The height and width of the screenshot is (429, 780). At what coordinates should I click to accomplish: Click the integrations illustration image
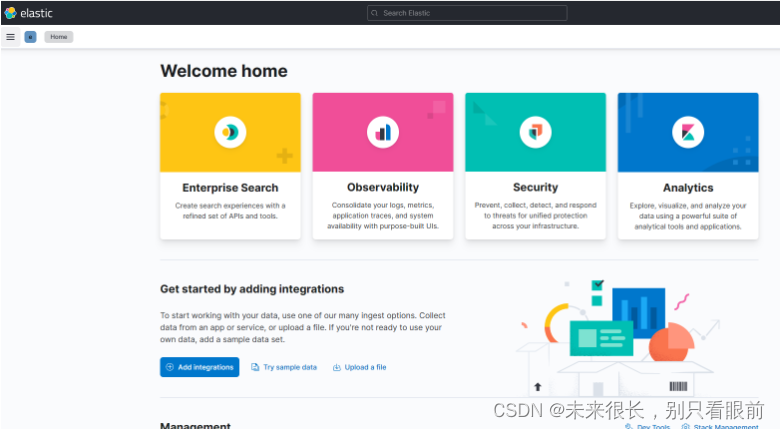[618, 336]
